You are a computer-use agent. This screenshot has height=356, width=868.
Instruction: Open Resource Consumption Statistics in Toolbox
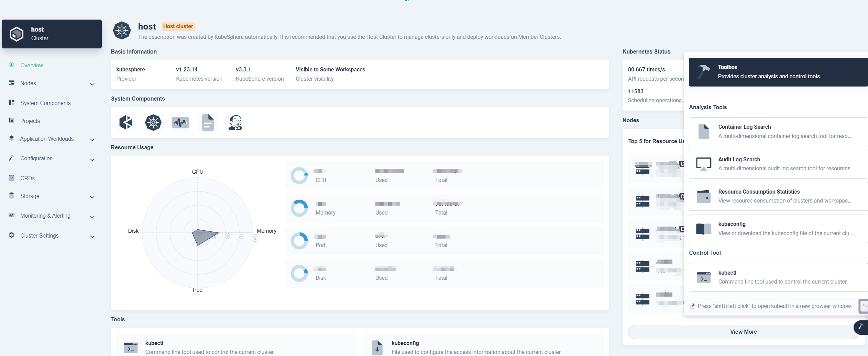[x=778, y=196]
